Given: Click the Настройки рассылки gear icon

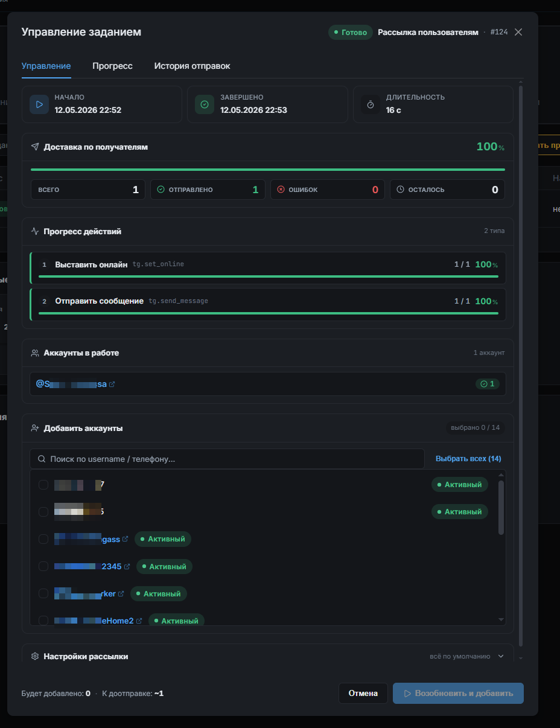Looking at the screenshot, I should (35, 656).
